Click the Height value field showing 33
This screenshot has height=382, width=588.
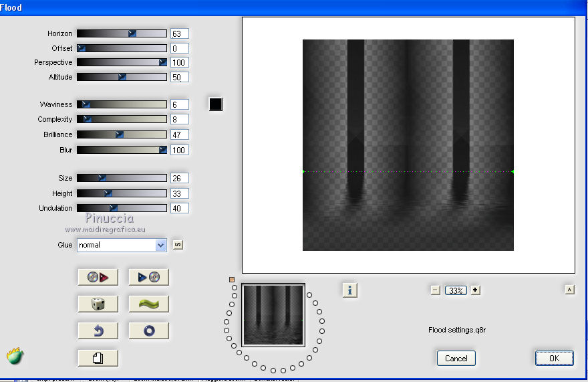(x=180, y=193)
